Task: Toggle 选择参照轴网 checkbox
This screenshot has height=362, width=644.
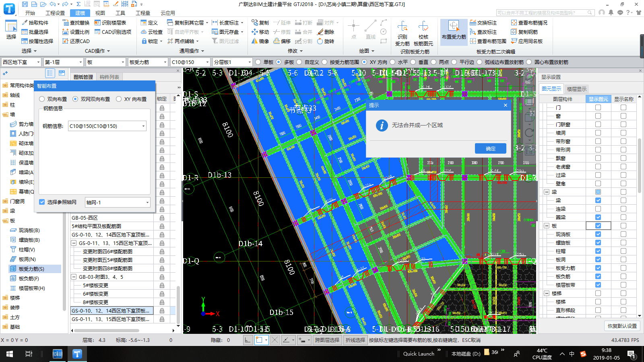Action: [x=42, y=202]
